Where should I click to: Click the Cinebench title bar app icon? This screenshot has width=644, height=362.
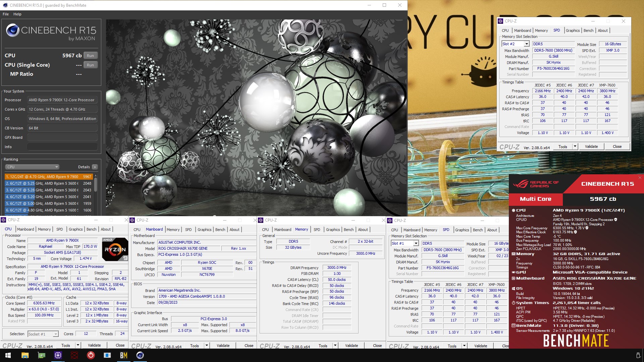click(x=5, y=5)
